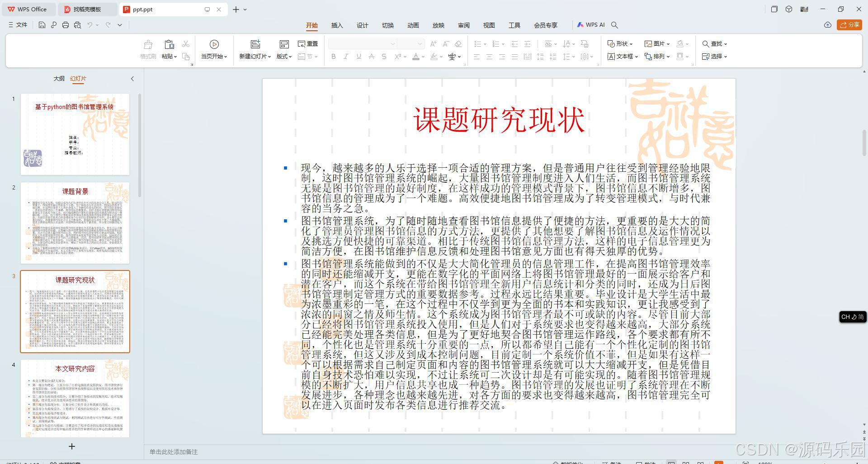Toggle italic formatting

click(346, 57)
